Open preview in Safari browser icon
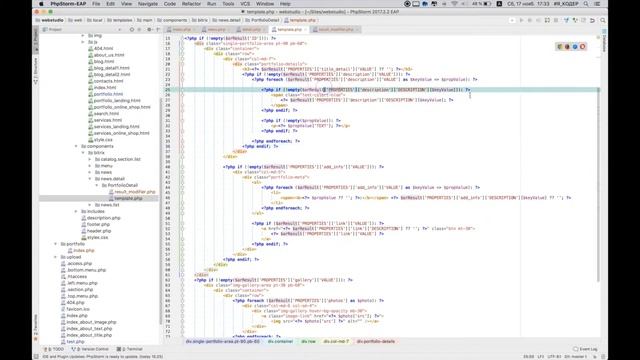This screenshot has height=360, width=640. (575, 47)
